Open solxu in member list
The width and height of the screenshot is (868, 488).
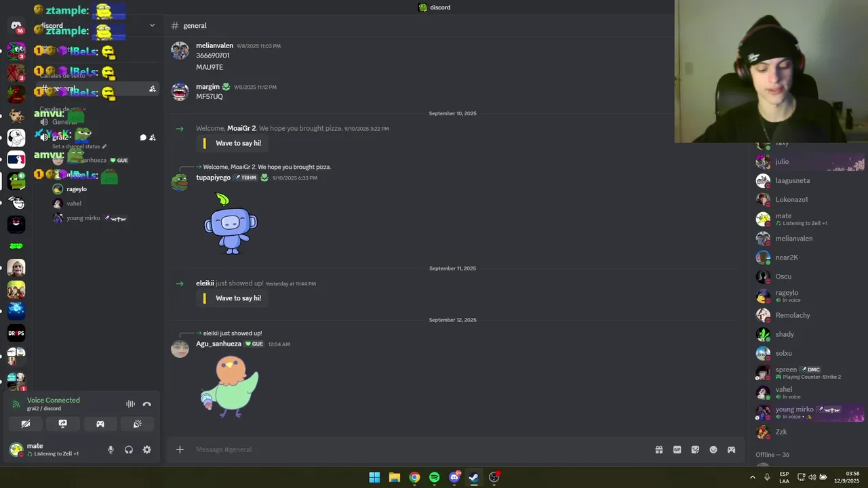tap(810, 353)
